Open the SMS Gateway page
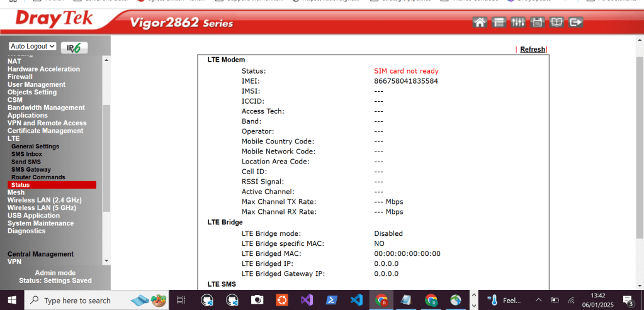 (x=31, y=169)
